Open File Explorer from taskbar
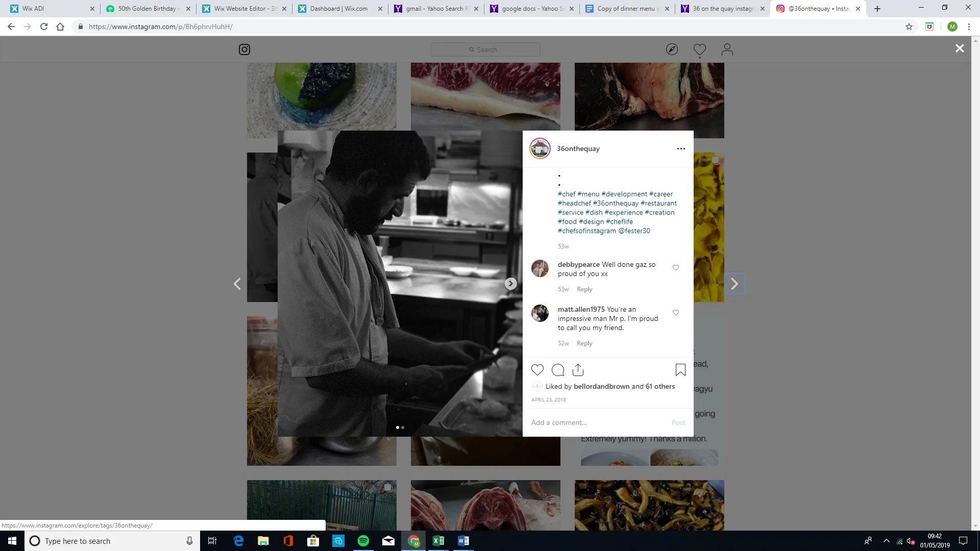The image size is (980, 551). (x=263, y=541)
